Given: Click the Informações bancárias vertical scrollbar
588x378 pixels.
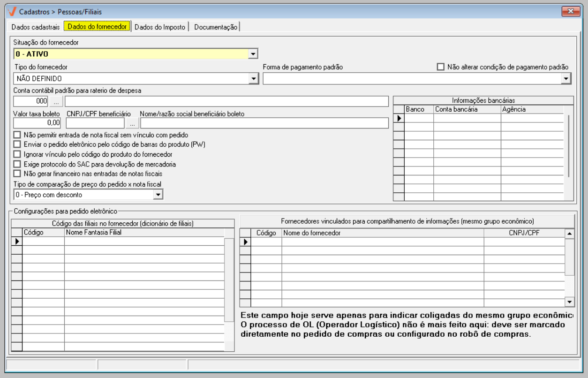Looking at the screenshot, I should [569, 145].
